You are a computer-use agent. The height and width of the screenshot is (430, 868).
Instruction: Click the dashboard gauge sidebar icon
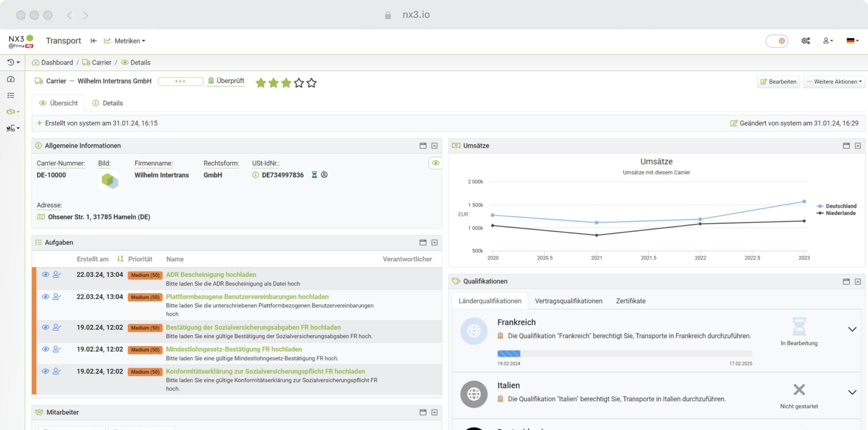coord(11,79)
